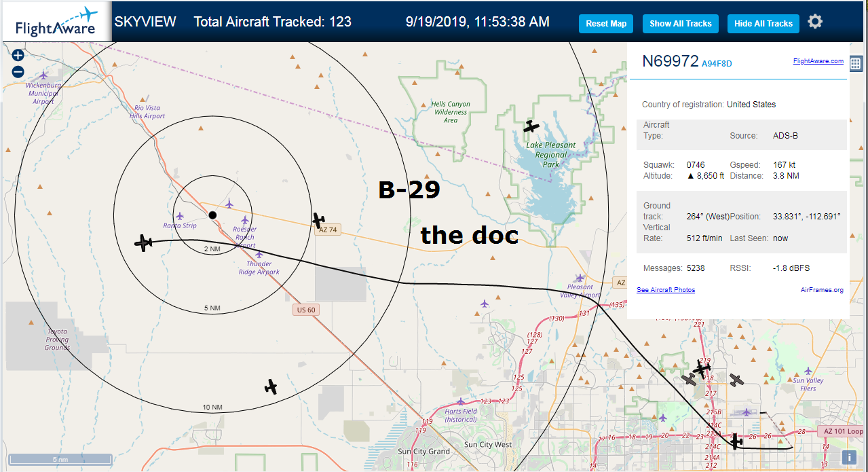Click selected aircraft N69972 at track's west end

(143, 242)
